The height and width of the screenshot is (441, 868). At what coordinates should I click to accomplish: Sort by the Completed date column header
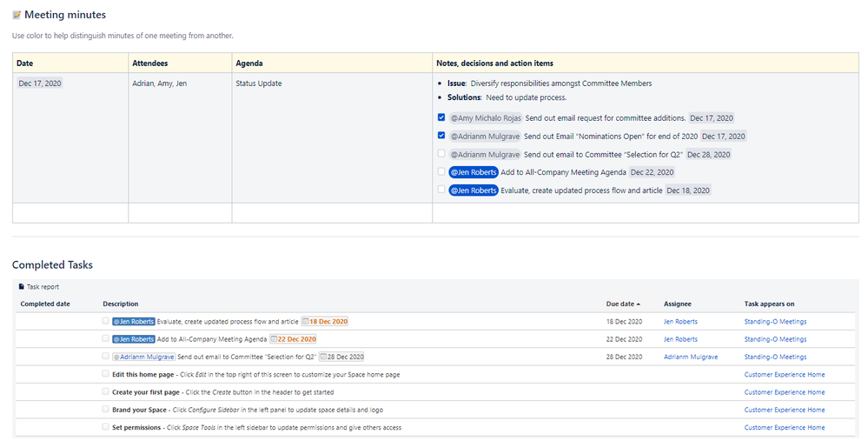click(45, 304)
